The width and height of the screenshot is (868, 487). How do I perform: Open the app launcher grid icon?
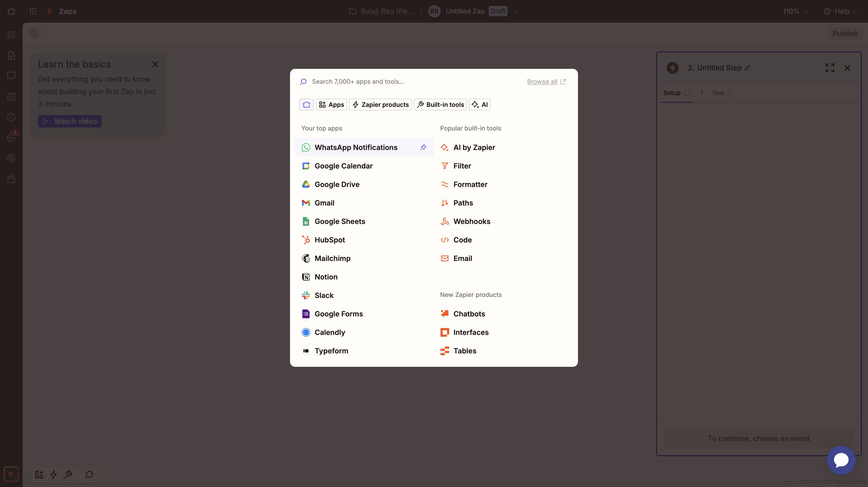pos(33,12)
